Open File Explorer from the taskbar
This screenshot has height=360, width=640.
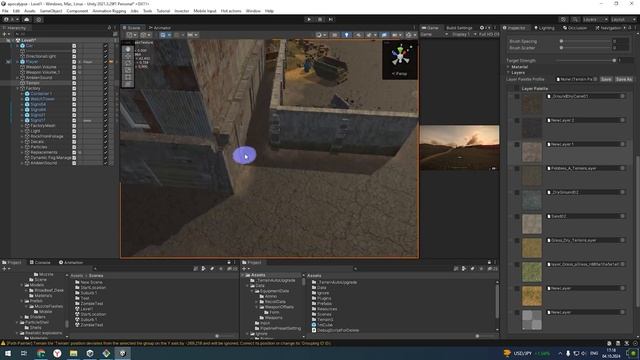click(73, 353)
